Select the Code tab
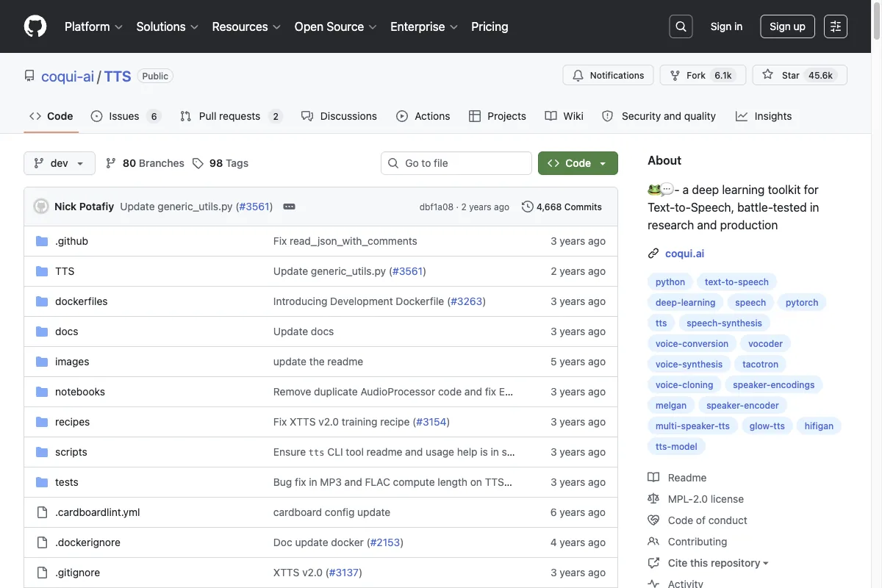Image resolution: width=882 pixels, height=588 pixels. 51,116
